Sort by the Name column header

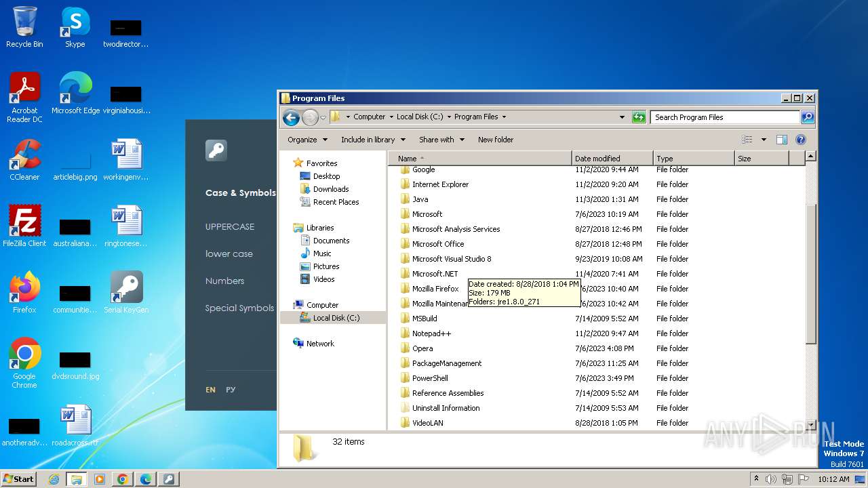(x=480, y=159)
